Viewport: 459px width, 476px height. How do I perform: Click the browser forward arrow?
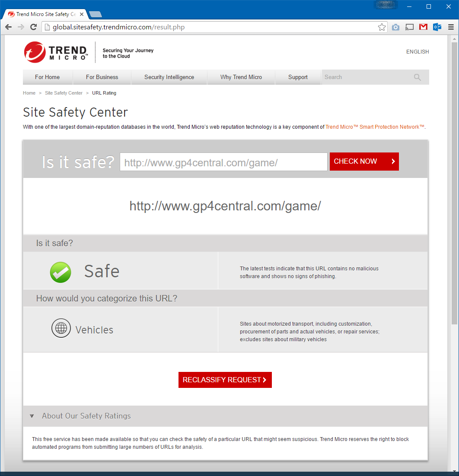[x=21, y=27]
